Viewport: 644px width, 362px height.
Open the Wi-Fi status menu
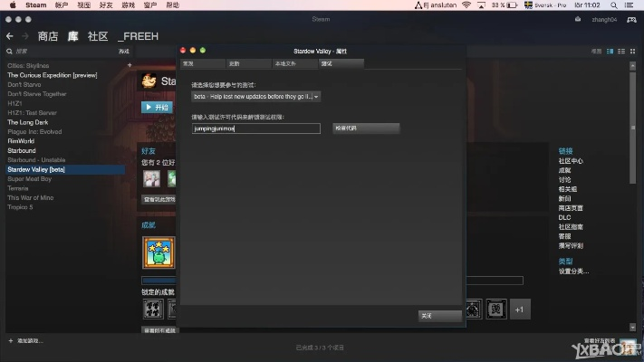point(466,5)
